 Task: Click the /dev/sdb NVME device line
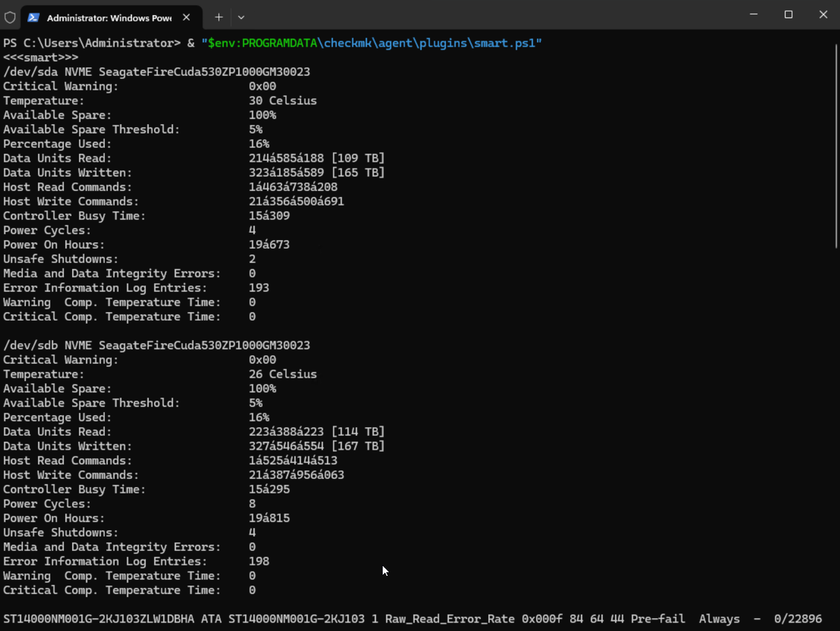[x=156, y=345]
